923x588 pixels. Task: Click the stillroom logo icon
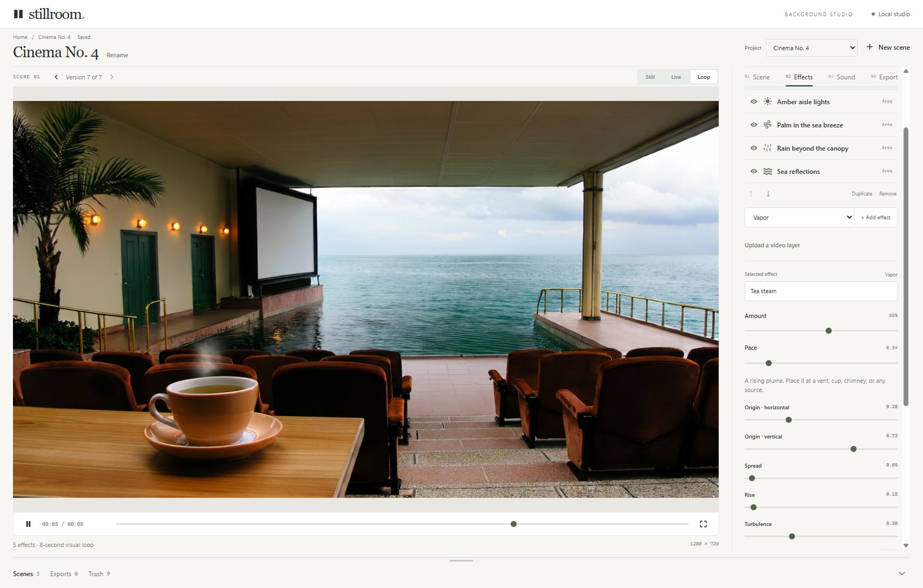(18, 14)
